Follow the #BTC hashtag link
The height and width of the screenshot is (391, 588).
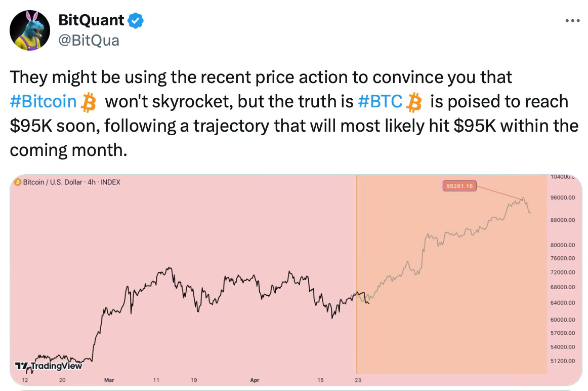pyautogui.click(x=380, y=101)
